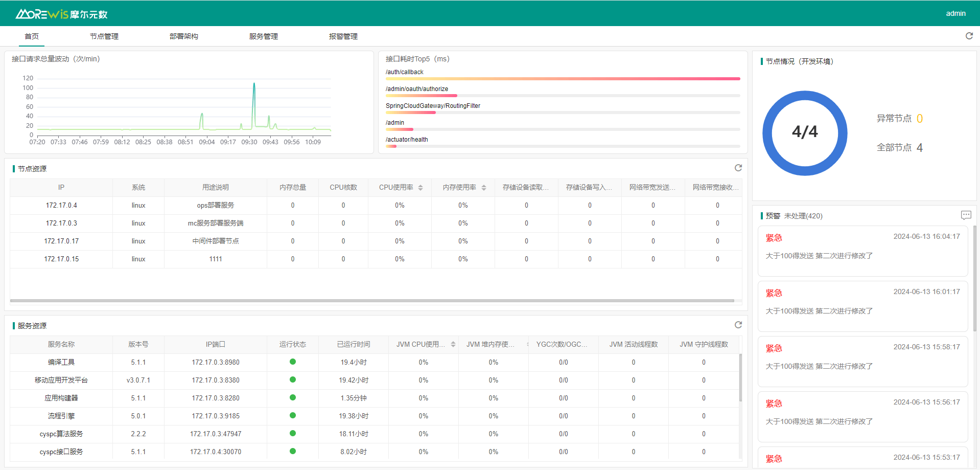The image size is (980, 470).
Task: Select the 报警管理 tab
Action: click(x=343, y=36)
